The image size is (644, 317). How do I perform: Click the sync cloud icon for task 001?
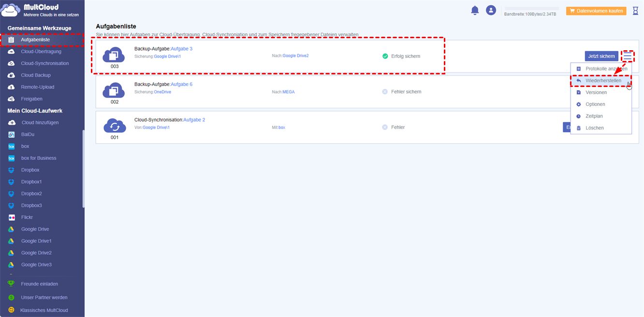click(x=115, y=126)
